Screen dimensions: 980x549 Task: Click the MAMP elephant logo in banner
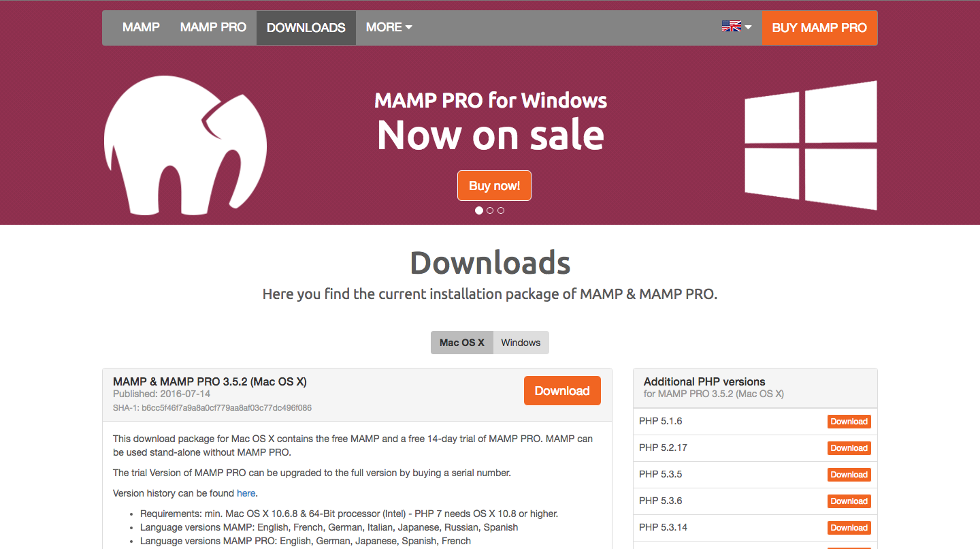click(185, 145)
